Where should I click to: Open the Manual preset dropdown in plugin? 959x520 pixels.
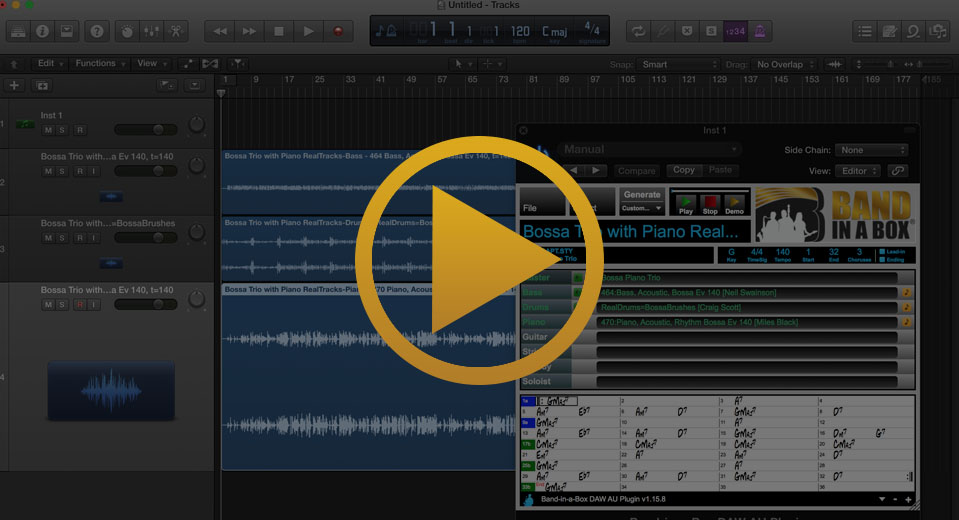click(x=648, y=149)
